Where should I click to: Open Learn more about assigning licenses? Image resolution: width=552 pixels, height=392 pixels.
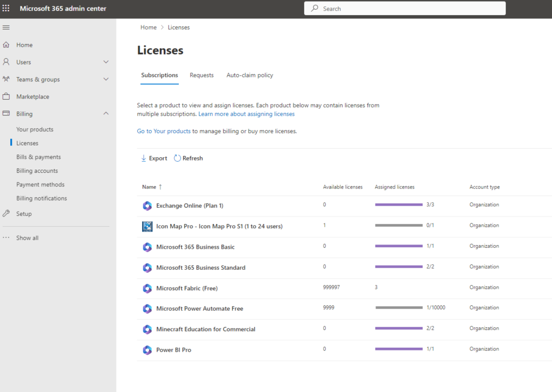click(x=246, y=114)
